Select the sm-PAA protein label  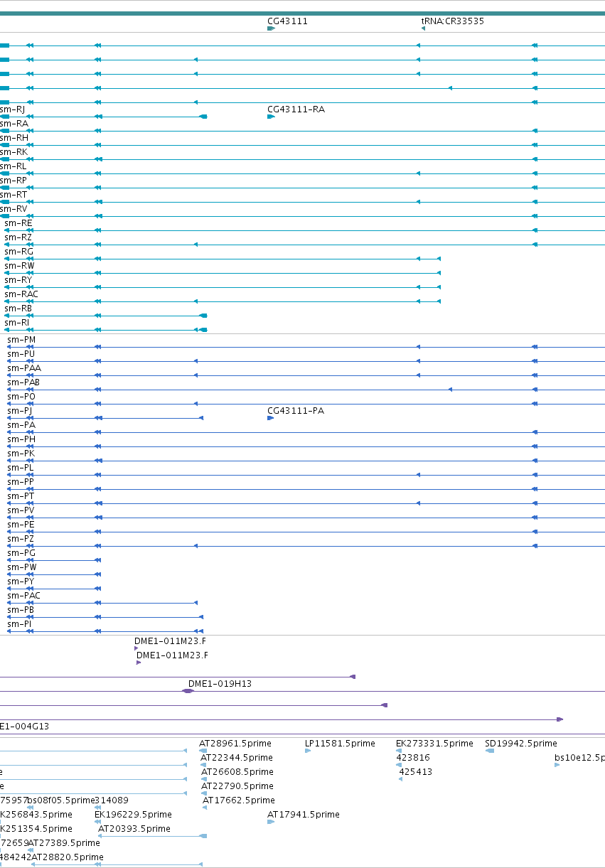point(24,368)
